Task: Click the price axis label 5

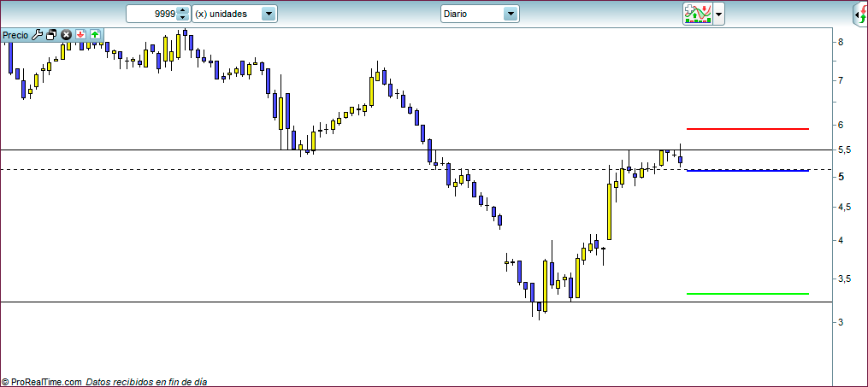Action: [x=841, y=177]
